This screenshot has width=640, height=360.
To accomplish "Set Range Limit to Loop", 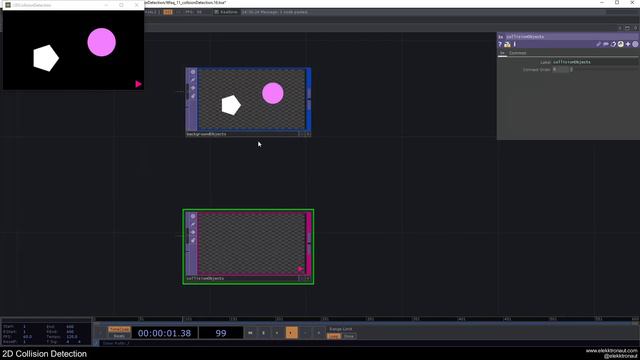I will coord(334,336).
